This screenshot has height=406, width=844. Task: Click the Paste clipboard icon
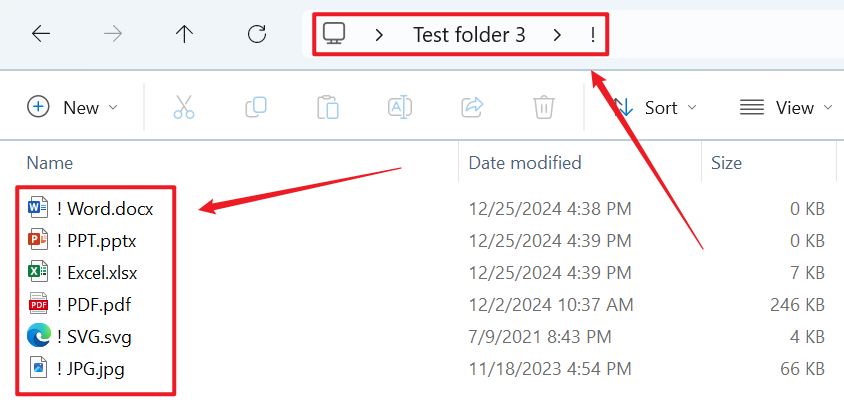(x=327, y=107)
